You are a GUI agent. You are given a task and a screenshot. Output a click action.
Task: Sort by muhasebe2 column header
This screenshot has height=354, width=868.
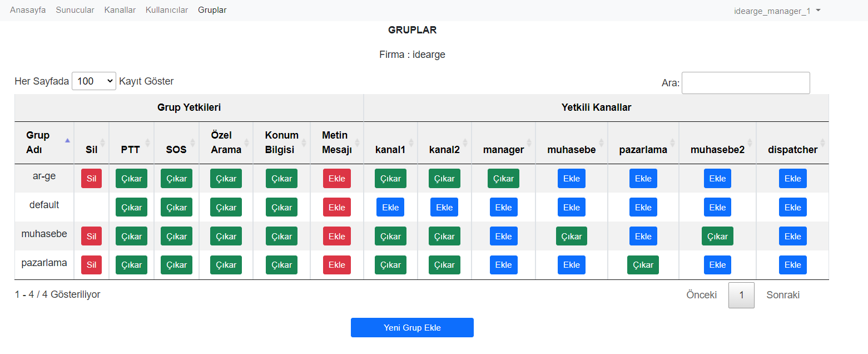point(718,142)
